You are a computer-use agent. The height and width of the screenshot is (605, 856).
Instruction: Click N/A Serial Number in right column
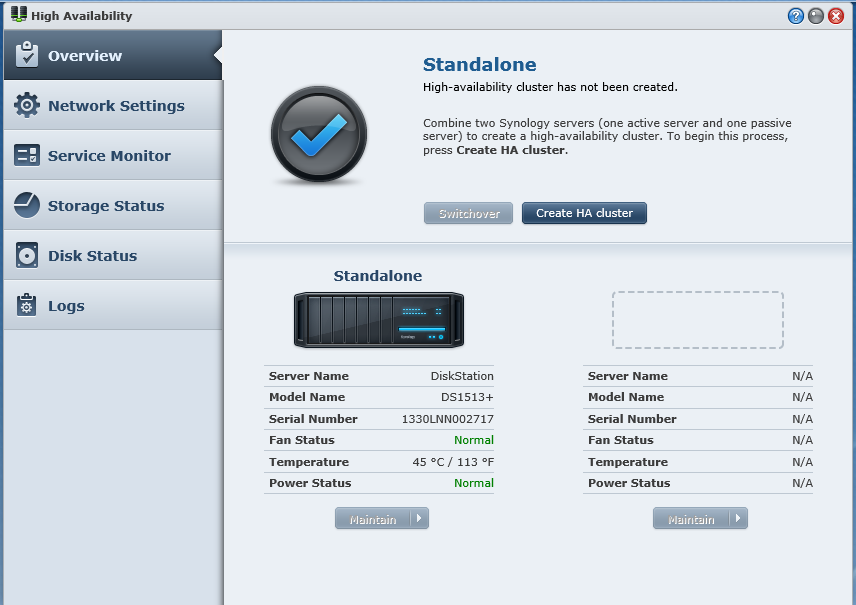point(802,419)
